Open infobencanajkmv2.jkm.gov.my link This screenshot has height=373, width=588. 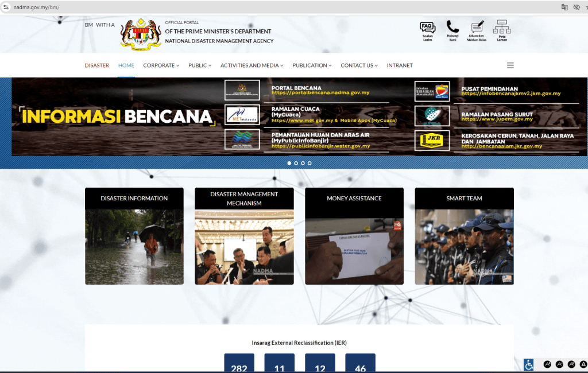pos(510,94)
